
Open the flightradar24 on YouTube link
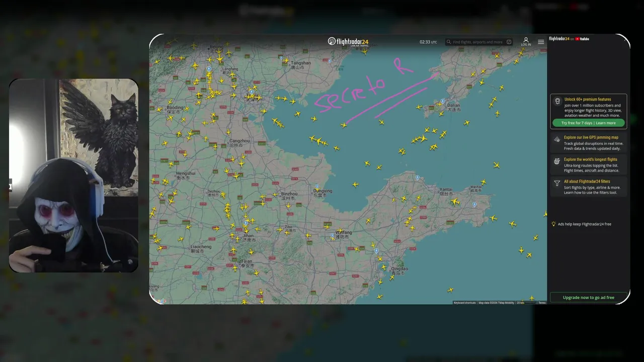pyautogui.click(x=569, y=39)
